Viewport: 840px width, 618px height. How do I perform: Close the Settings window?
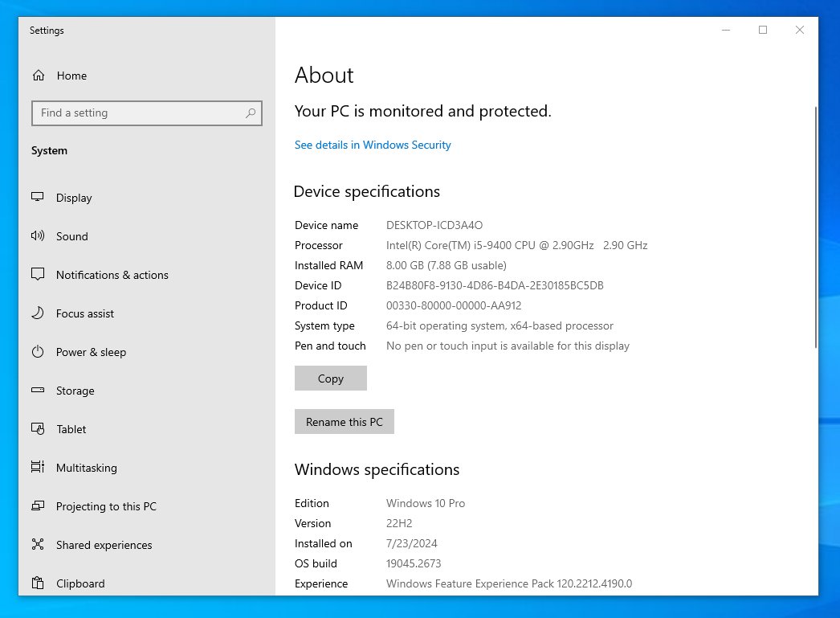[800, 30]
